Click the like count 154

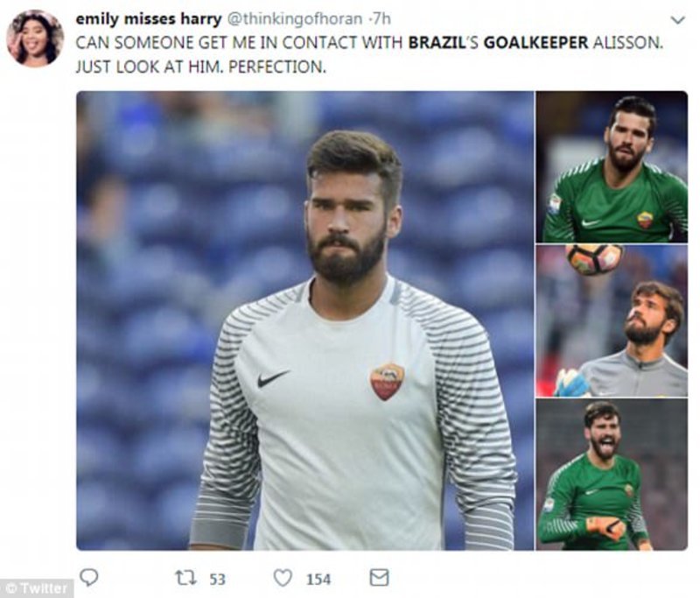click(x=318, y=579)
